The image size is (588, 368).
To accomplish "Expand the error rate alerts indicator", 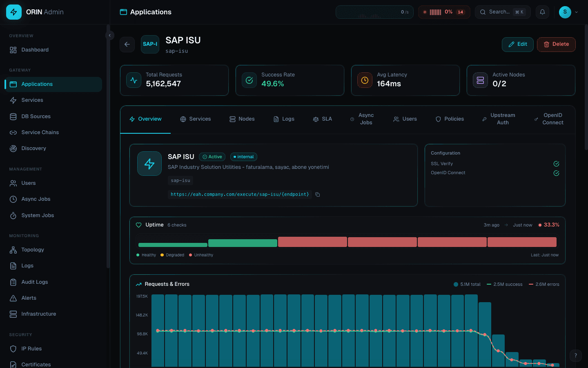I will coord(444,12).
